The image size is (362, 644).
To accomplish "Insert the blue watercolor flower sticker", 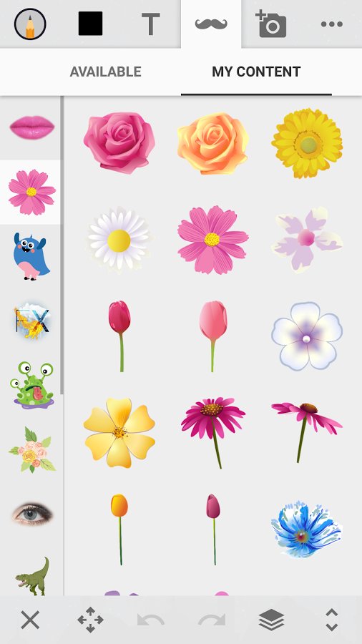I will click(306, 530).
